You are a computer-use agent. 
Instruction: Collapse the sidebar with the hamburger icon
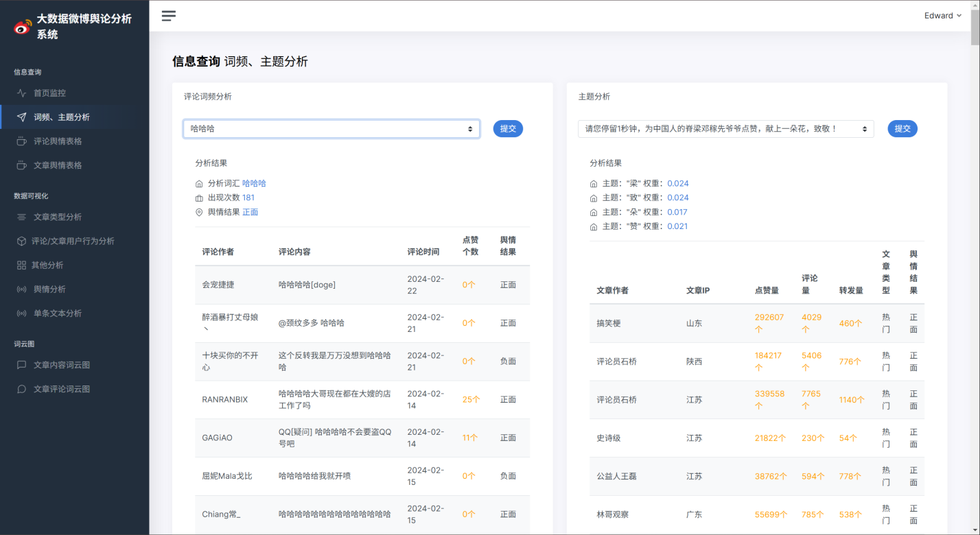click(x=168, y=15)
